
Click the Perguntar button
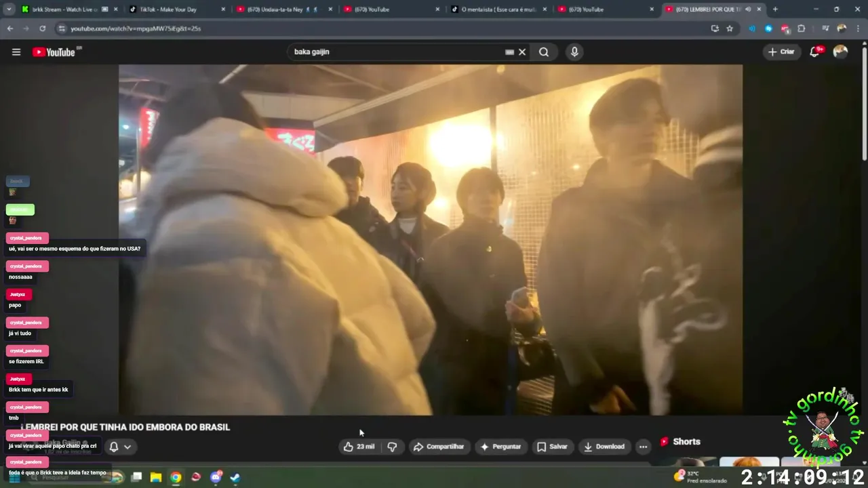click(x=500, y=447)
